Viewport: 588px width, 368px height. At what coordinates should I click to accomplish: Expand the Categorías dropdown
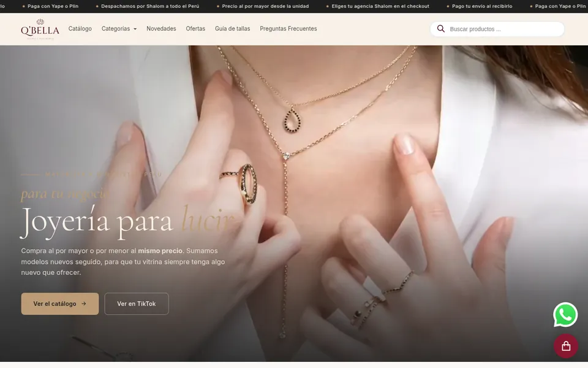click(119, 29)
